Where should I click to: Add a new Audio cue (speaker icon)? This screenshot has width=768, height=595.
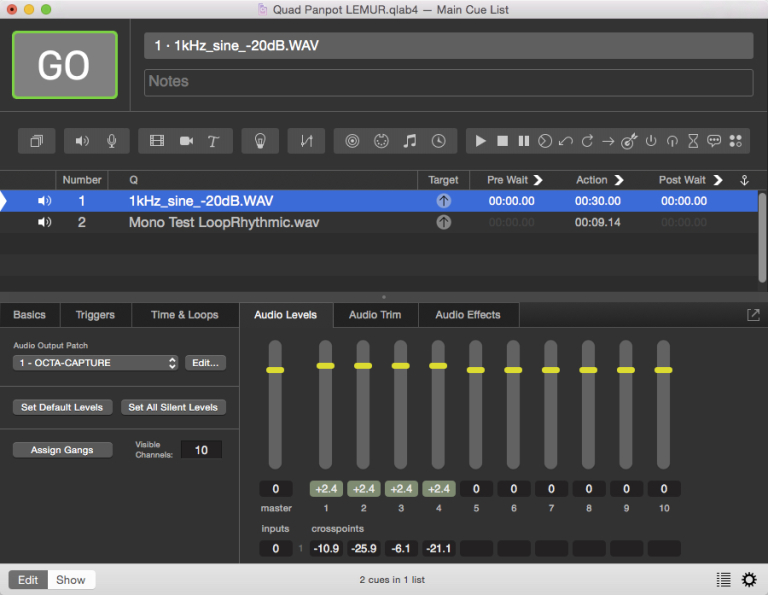click(82, 141)
